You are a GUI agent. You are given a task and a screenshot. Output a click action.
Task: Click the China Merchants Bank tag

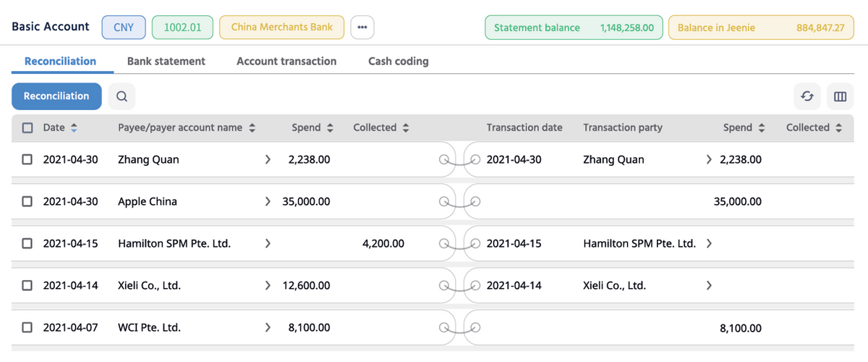282,28
